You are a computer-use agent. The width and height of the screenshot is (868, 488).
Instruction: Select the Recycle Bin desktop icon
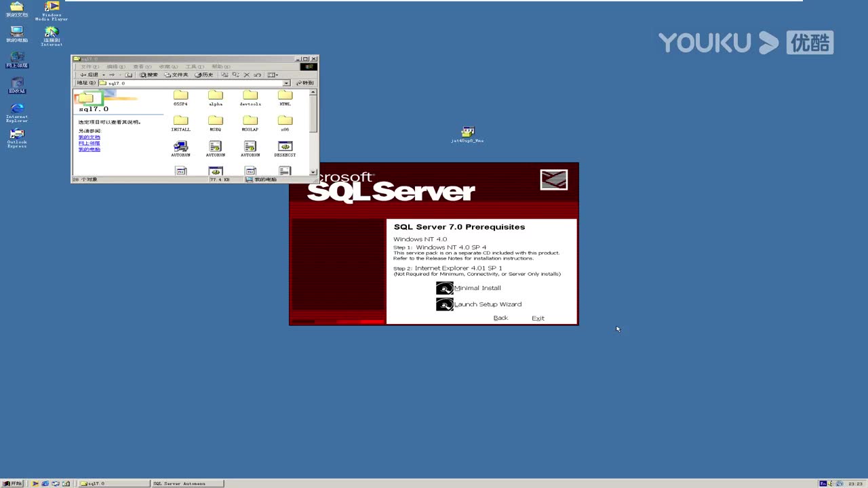coord(17,85)
